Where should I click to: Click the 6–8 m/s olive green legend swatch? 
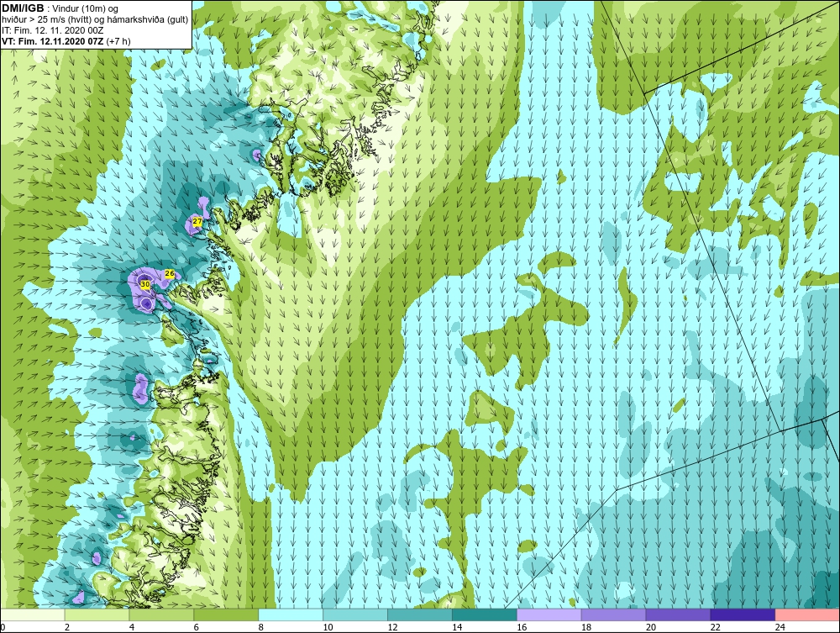click(x=226, y=615)
